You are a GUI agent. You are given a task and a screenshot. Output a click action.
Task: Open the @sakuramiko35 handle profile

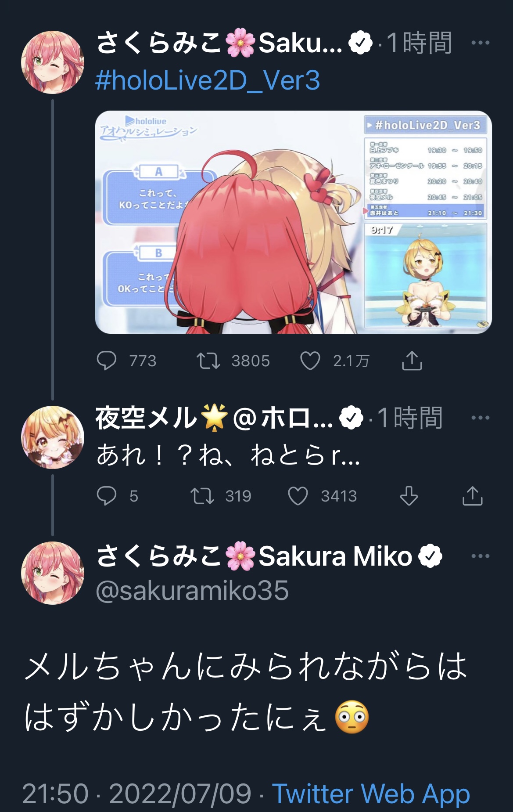(x=192, y=590)
